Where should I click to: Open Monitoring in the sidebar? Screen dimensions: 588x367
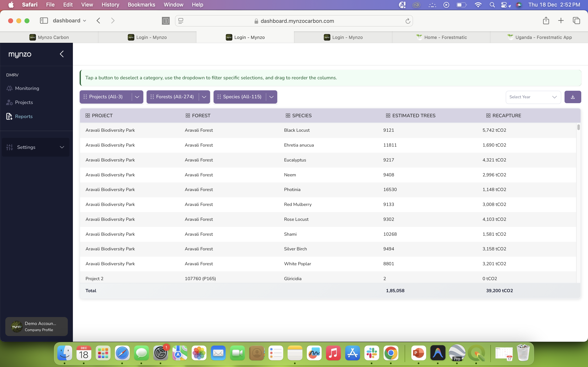(x=27, y=88)
